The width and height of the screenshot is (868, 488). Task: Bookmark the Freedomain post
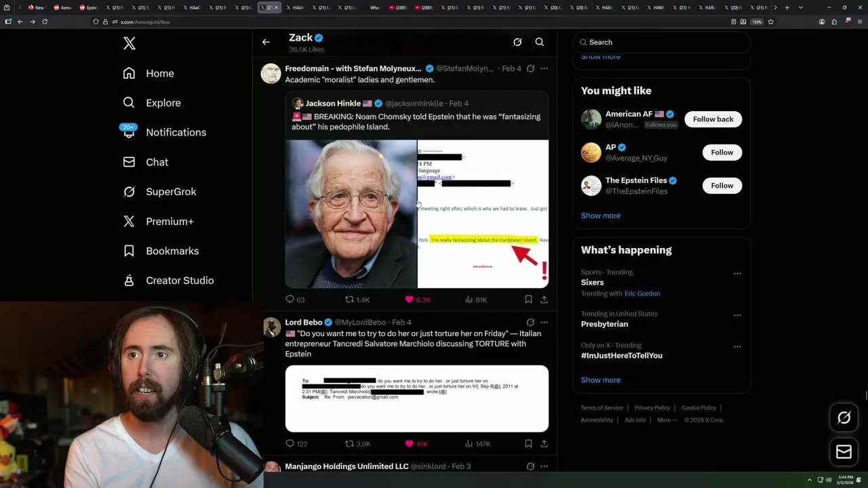(x=528, y=300)
